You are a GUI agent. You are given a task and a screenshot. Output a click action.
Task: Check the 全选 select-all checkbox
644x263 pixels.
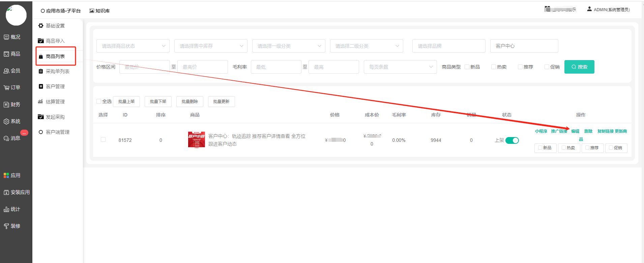(x=99, y=101)
